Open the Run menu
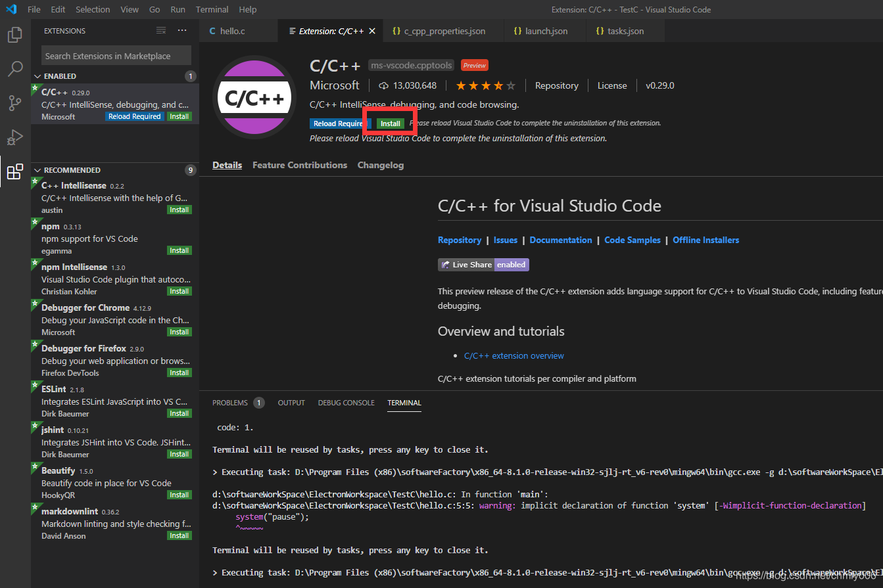Screen dimensions: 883x588 coord(178,9)
